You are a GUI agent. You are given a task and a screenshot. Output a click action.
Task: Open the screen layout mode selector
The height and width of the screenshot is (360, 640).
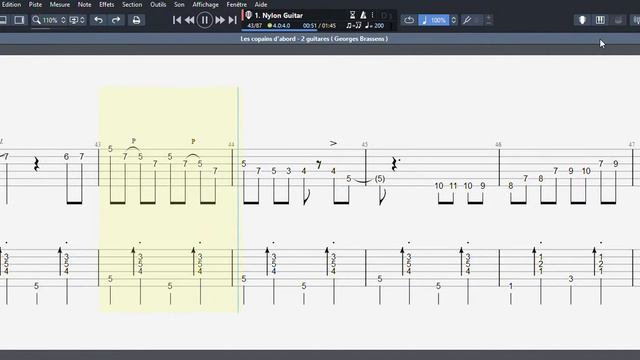pos(74,20)
